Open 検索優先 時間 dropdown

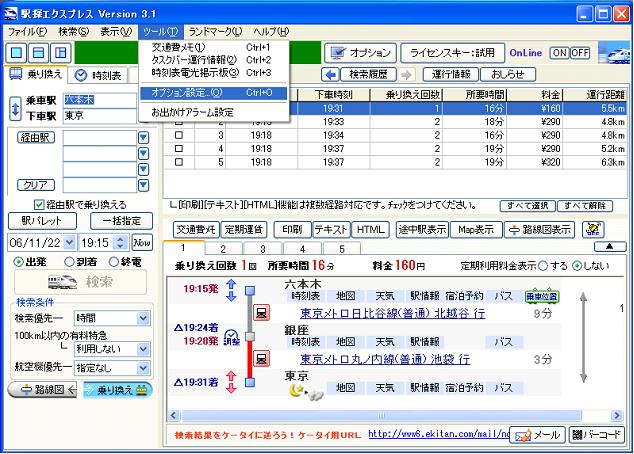coord(143,318)
